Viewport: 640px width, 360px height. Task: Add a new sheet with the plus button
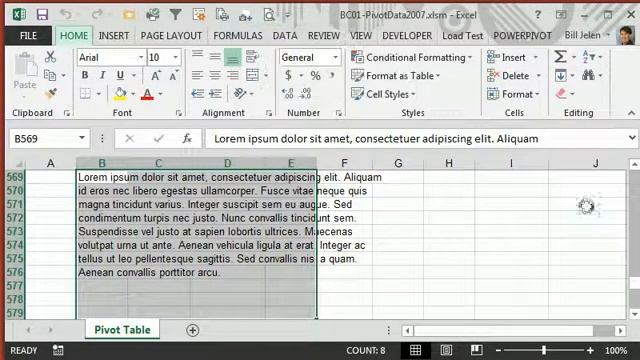click(192, 330)
